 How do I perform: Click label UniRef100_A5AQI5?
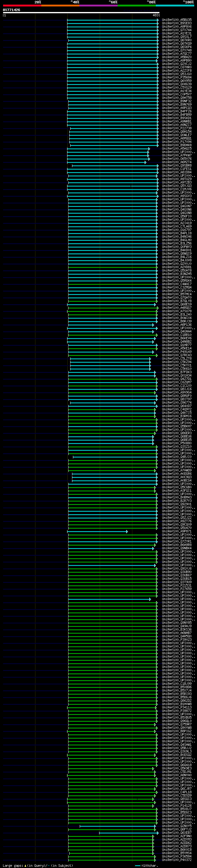pyautogui.click(x=177, y=149)
